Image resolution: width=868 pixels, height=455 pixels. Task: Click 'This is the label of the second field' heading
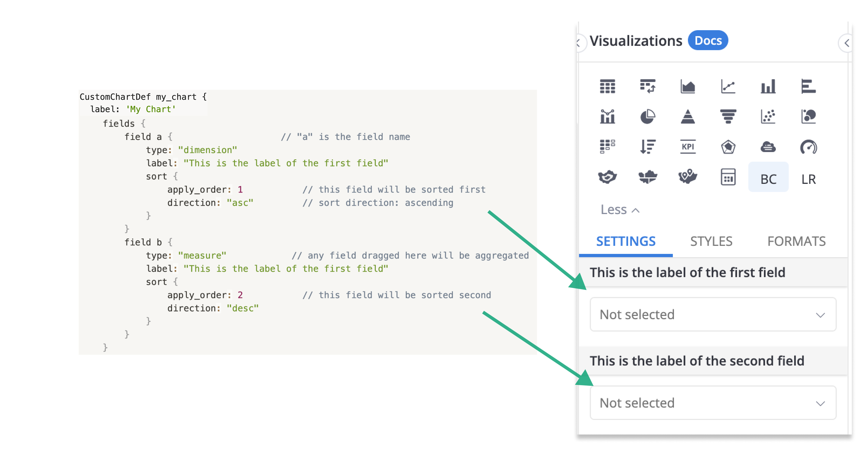[x=697, y=361]
